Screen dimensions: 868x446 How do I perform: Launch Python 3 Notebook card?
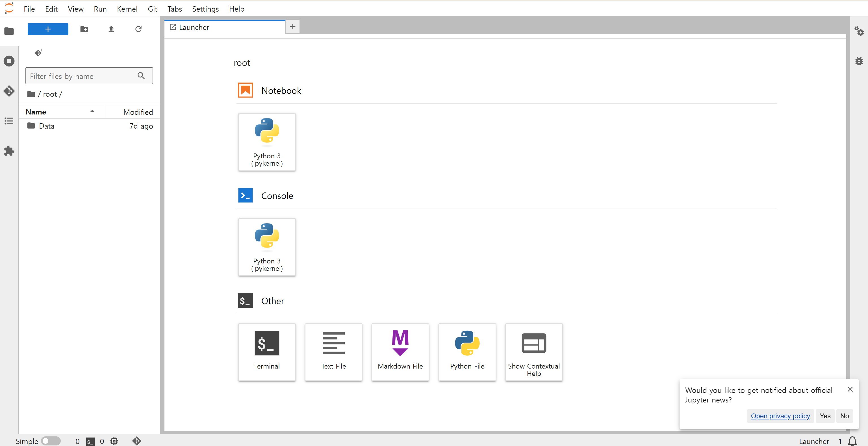pyautogui.click(x=267, y=142)
